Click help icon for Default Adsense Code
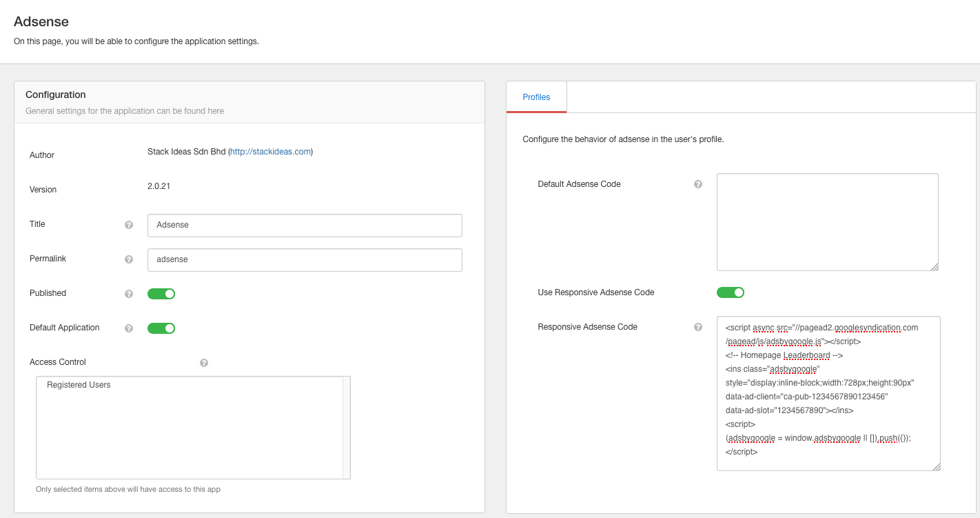The width and height of the screenshot is (980, 518). click(698, 185)
